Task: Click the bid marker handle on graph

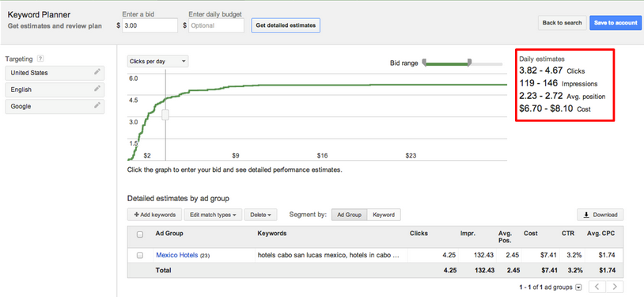Action: tap(165, 115)
